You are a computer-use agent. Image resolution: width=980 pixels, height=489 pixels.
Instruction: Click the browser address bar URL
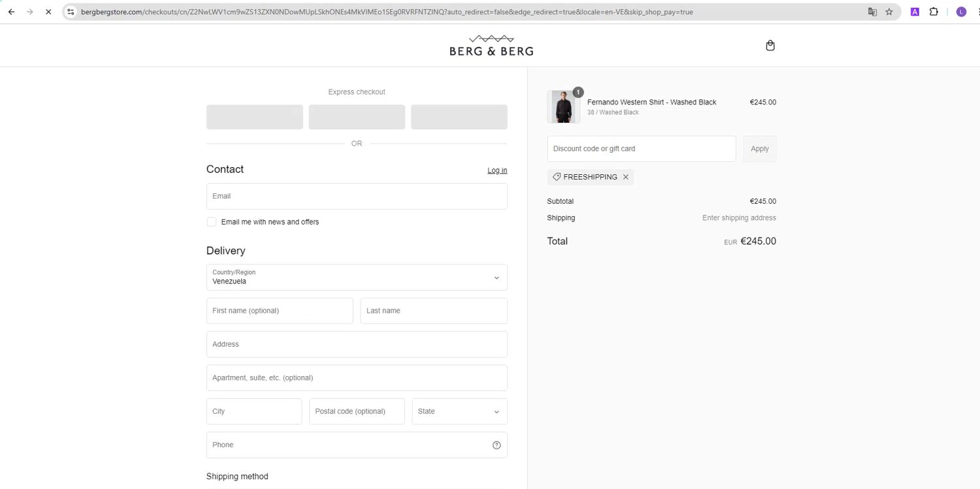point(387,12)
